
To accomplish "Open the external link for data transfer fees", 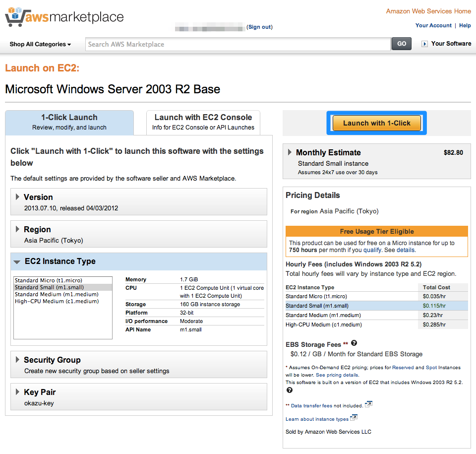I will (x=368, y=404).
